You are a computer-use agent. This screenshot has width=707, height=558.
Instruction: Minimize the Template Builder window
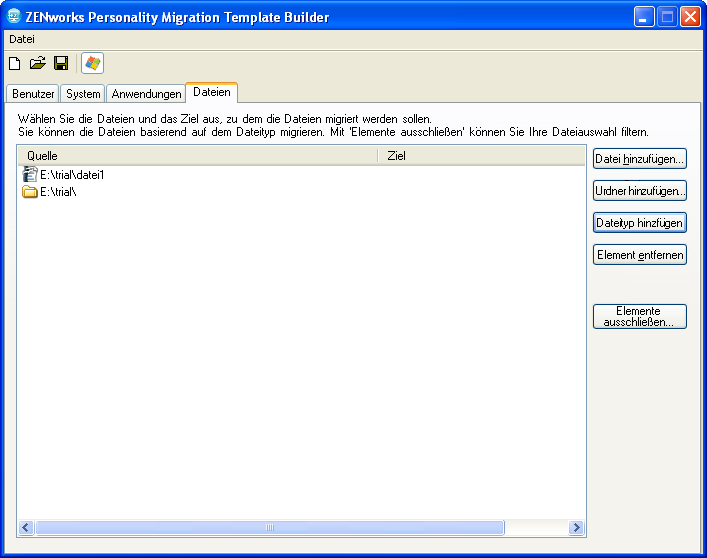(644, 17)
